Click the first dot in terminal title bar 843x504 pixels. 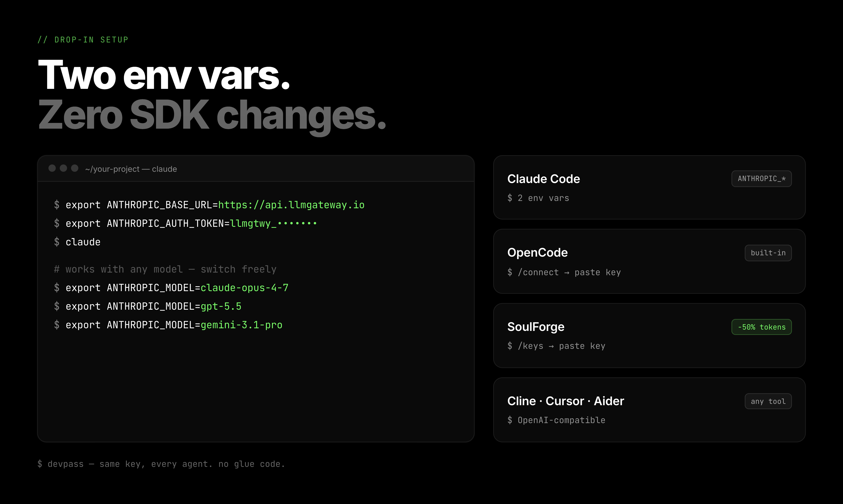pos(52,168)
